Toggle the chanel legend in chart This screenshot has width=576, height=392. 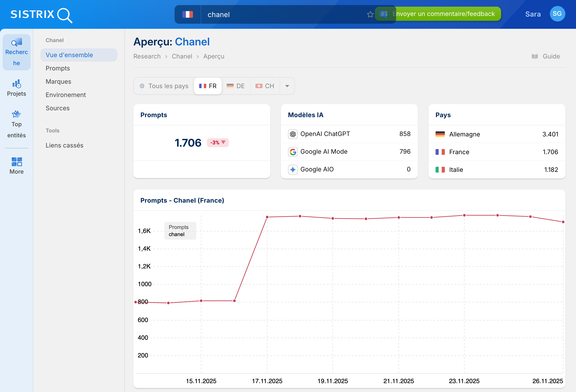[x=177, y=234]
